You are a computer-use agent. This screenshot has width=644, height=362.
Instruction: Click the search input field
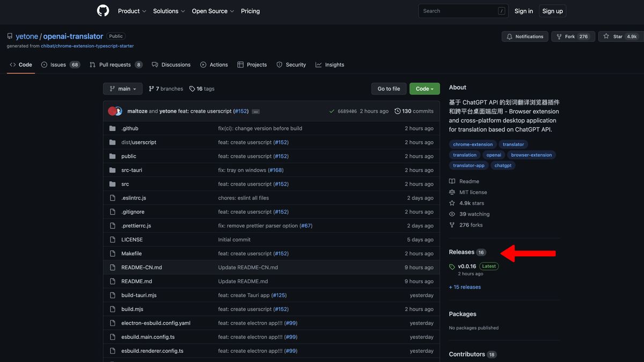point(463,11)
